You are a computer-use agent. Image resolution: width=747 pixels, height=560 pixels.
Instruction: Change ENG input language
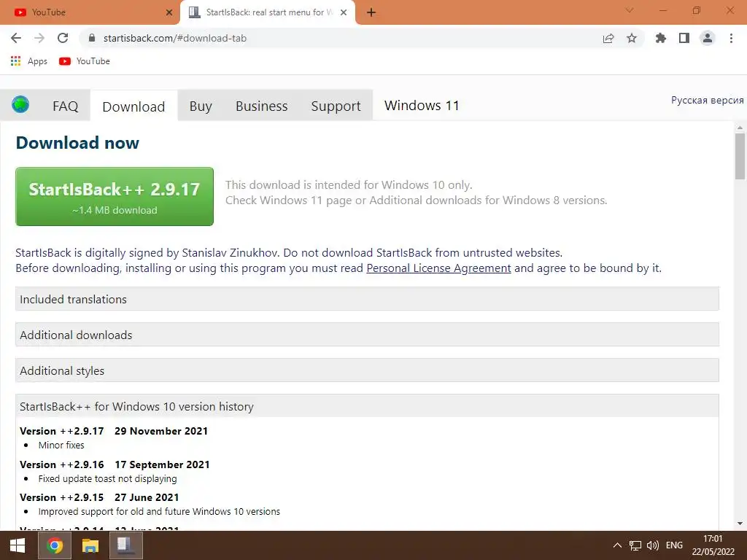point(674,545)
